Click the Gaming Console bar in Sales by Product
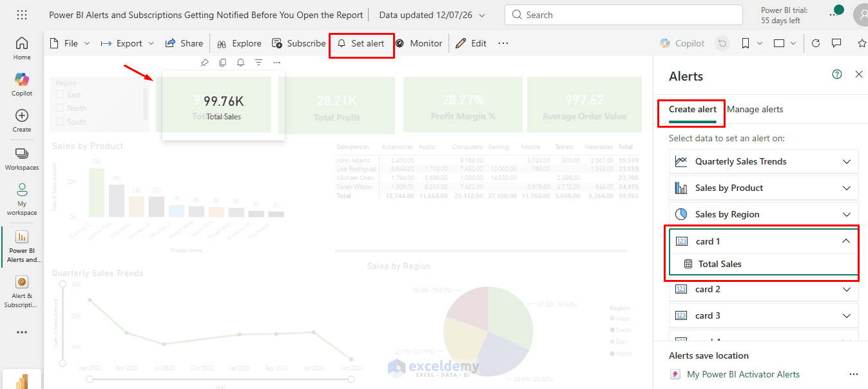 tap(97, 192)
